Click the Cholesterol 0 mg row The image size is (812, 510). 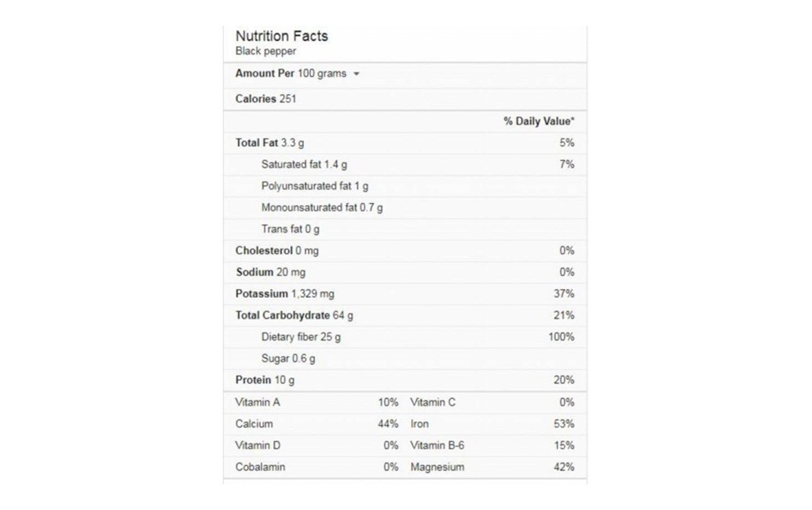[x=405, y=251]
